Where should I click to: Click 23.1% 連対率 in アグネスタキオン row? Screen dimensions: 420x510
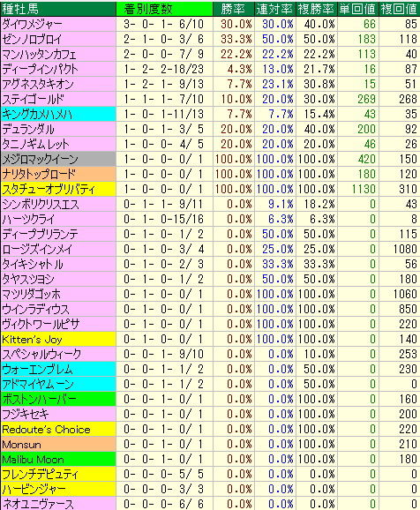coord(278,84)
